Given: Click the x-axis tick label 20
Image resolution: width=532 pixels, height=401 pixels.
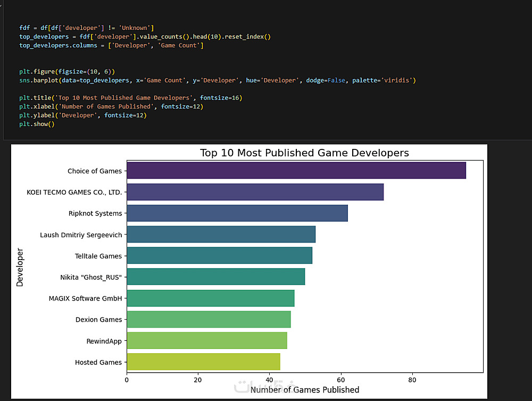Looking at the screenshot, I should pos(198,380).
